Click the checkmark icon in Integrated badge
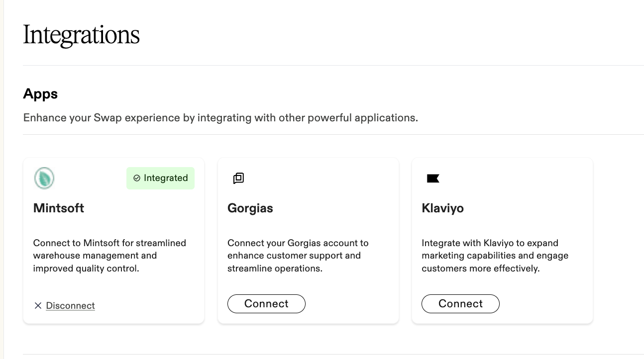This screenshot has width=644, height=359. pos(137,178)
